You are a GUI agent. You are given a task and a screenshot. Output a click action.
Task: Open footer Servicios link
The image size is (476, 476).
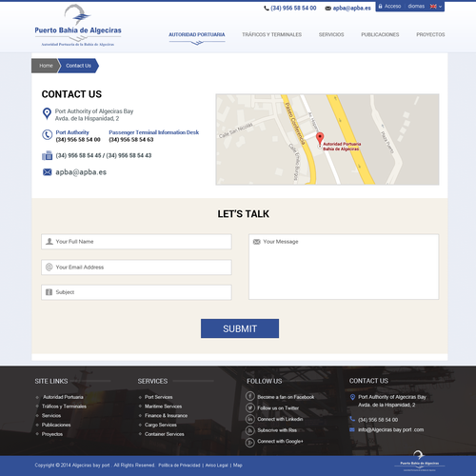51,415
